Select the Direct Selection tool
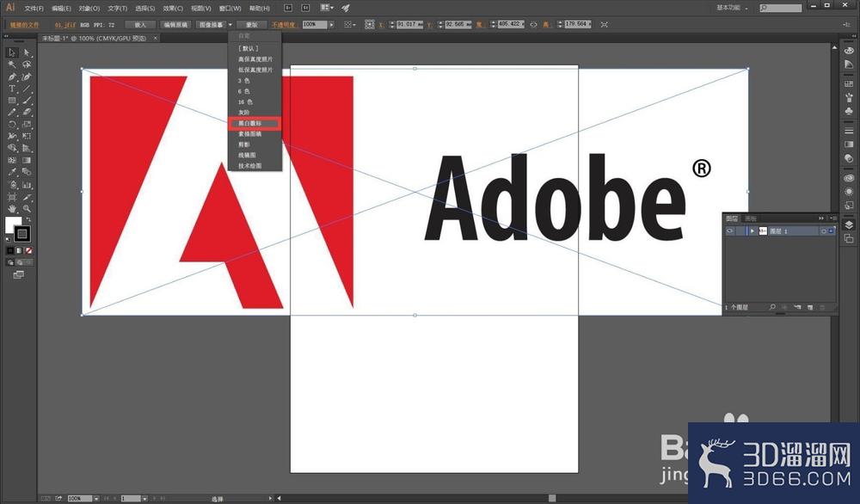Screen dimensions: 860x504 [x=27, y=52]
